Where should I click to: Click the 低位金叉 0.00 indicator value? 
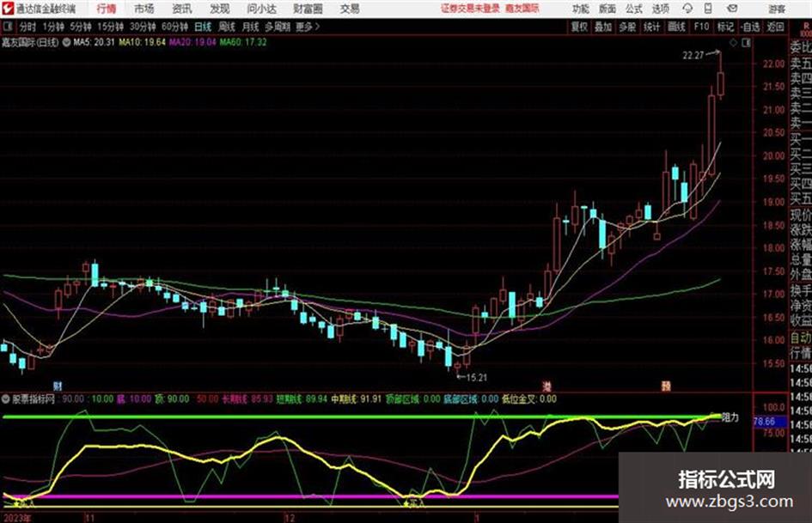(529, 399)
